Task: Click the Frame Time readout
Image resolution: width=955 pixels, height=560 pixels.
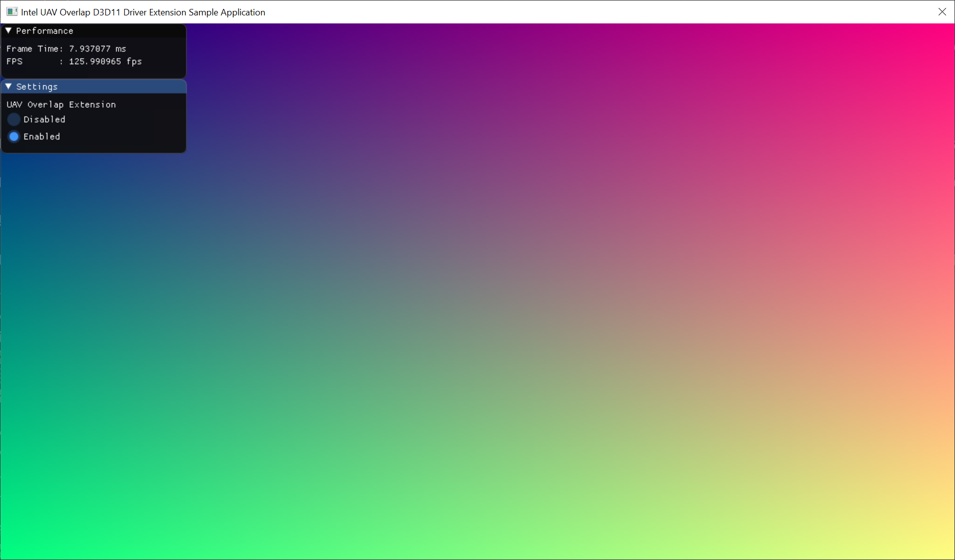Action: [66, 49]
